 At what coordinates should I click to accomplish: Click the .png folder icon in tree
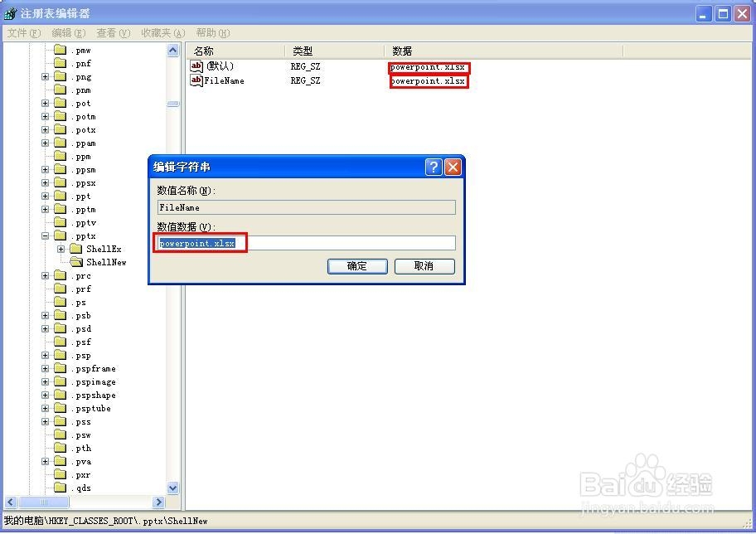[x=61, y=76]
